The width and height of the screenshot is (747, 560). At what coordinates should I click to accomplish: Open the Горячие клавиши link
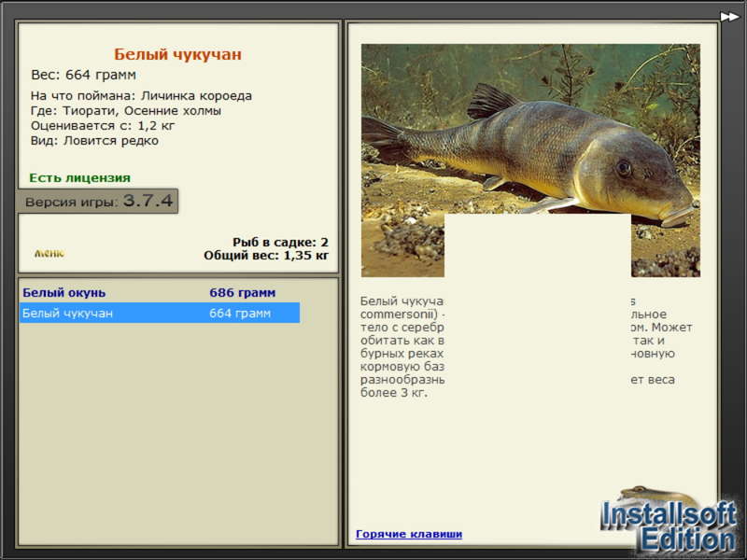point(409,534)
